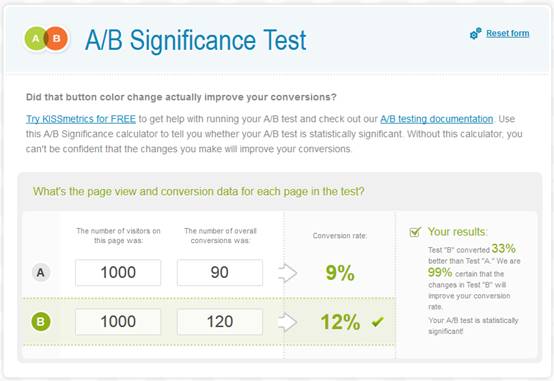Click the Reset form link
The height and width of the screenshot is (381, 554).
coord(508,33)
